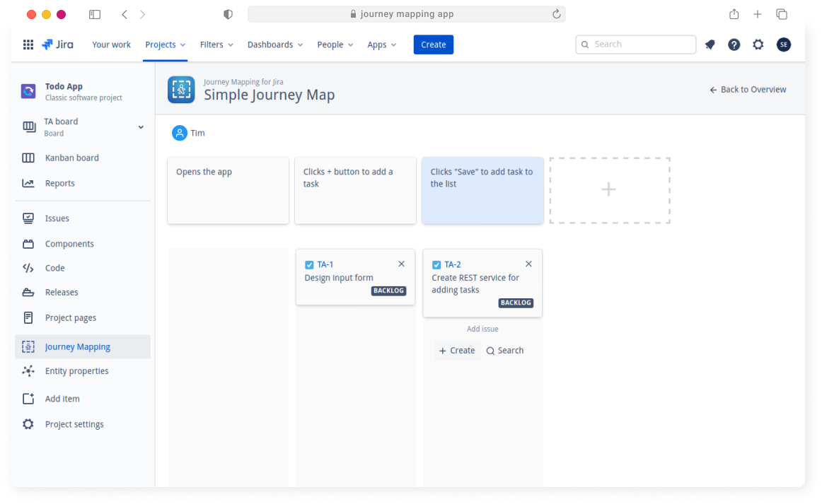
Task: Toggle the browser sidebar icon
Action: click(95, 14)
